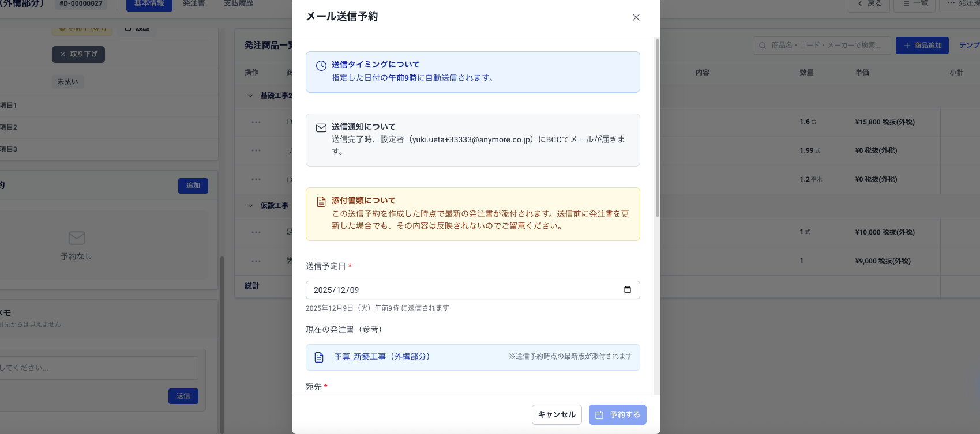This screenshot has height=434, width=980.
Task: Click the file icon in 添付書類について
Action: pyautogui.click(x=321, y=202)
